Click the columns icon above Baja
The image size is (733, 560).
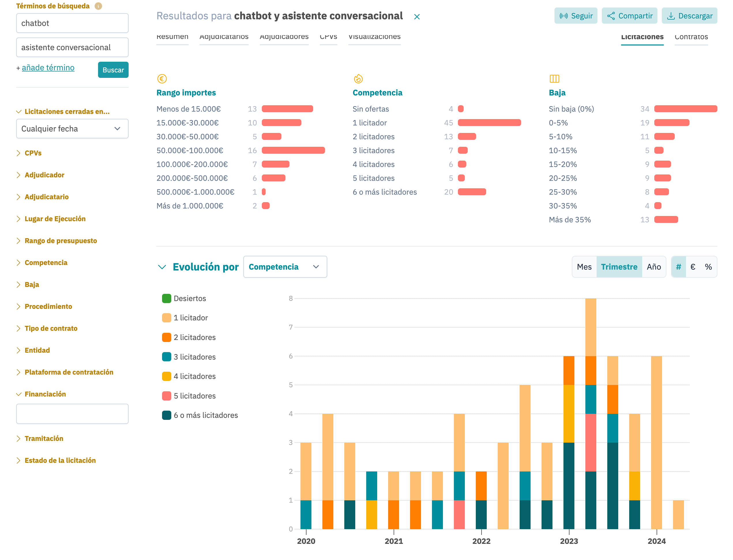point(554,79)
